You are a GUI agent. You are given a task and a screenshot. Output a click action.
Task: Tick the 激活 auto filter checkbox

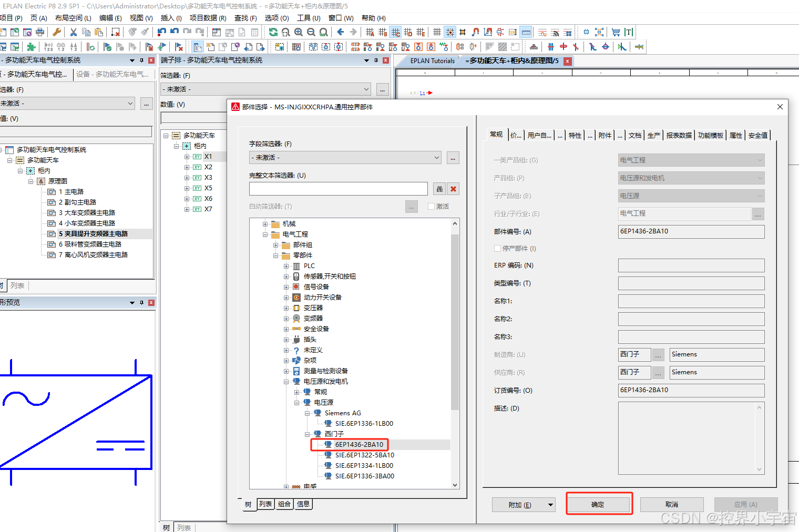click(432, 207)
